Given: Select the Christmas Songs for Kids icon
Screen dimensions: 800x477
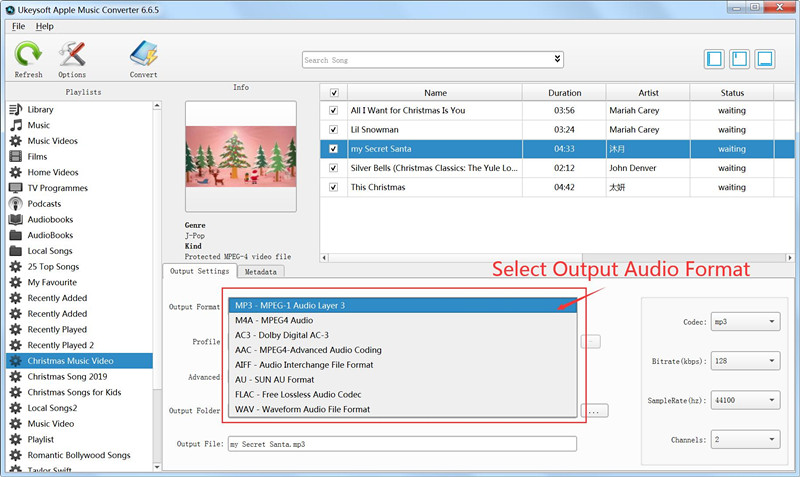Looking at the screenshot, I should click(x=16, y=392).
